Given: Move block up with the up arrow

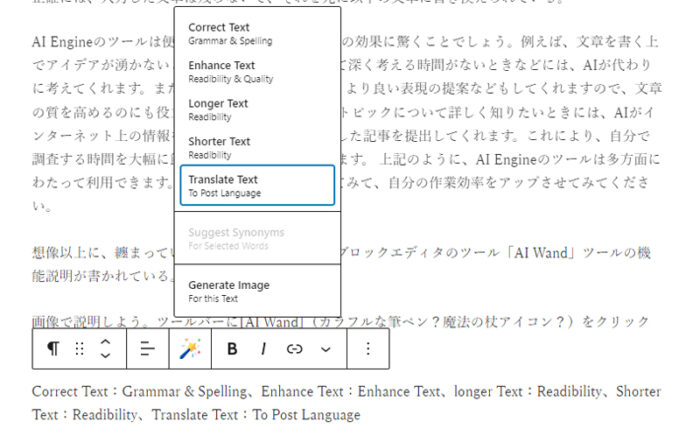Looking at the screenshot, I should (x=105, y=342).
